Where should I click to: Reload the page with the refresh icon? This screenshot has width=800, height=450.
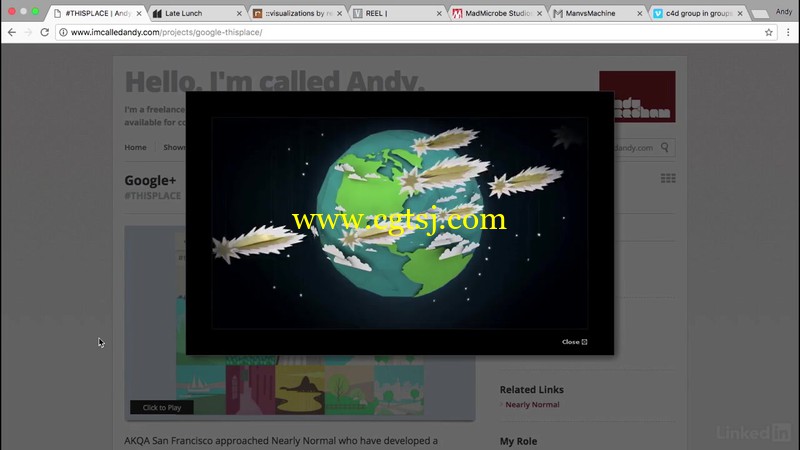44,32
